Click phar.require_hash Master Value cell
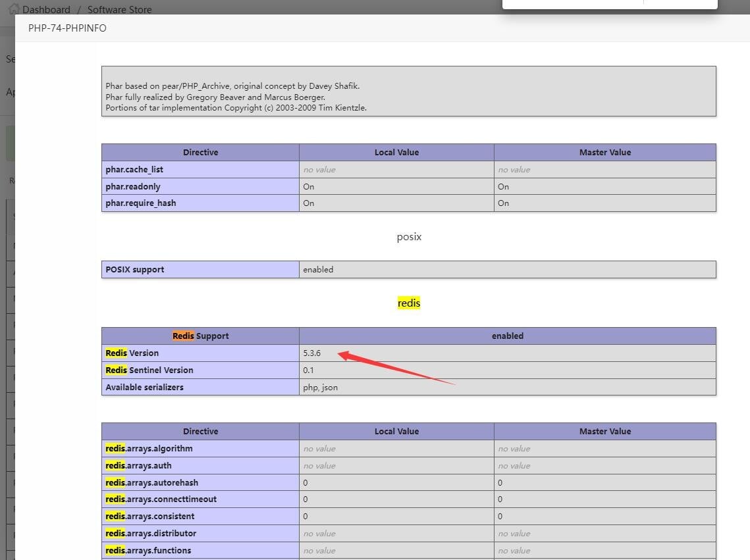This screenshot has height=560, width=750. click(x=504, y=203)
